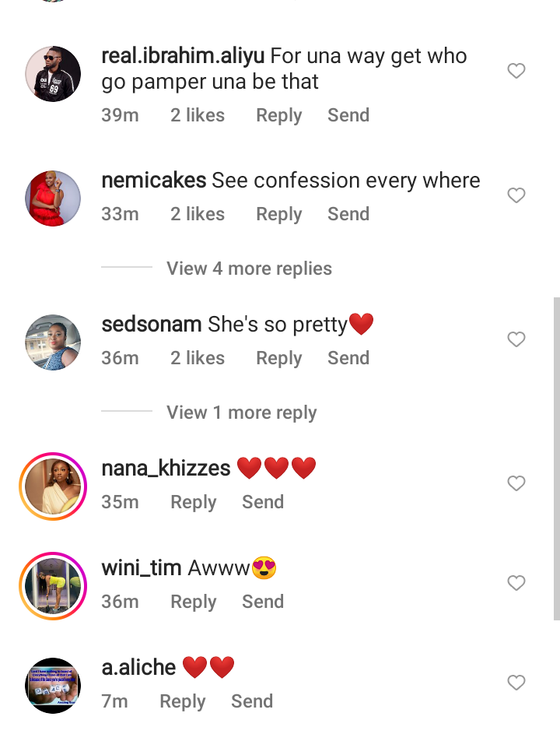Like sedsonam's "She's so pretty" comment
This screenshot has width=560, height=734.
(516, 339)
